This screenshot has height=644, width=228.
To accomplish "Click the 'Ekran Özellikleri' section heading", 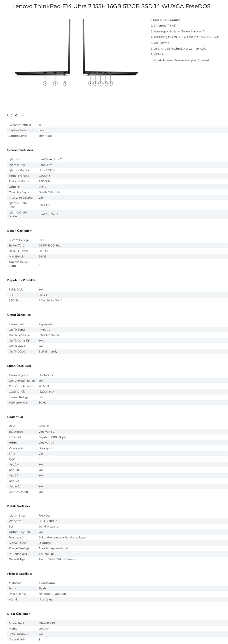I will [x=19, y=366].
